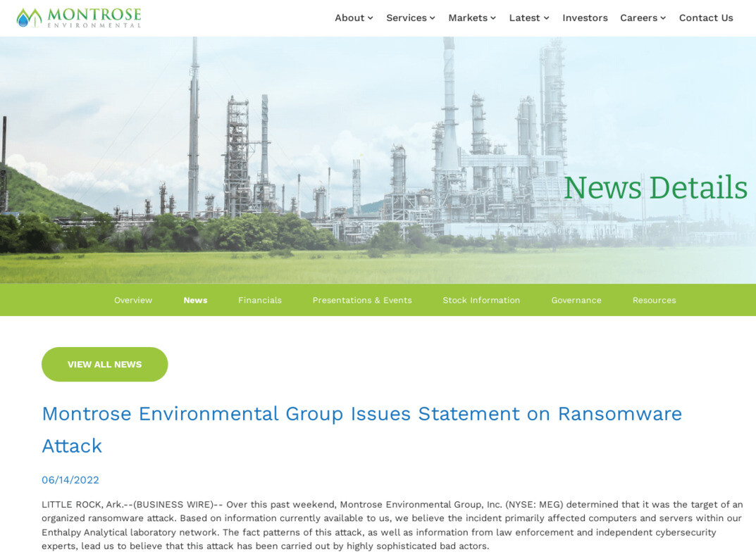Expand the Markets menu chevron
Screen dimensions: 756x559
pos(493,18)
